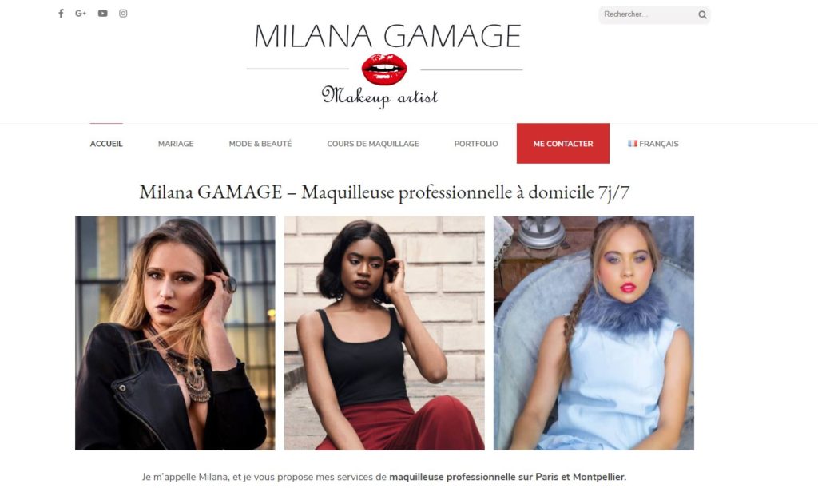
Task: Open the woman in black tank top photo
Action: 384,333
